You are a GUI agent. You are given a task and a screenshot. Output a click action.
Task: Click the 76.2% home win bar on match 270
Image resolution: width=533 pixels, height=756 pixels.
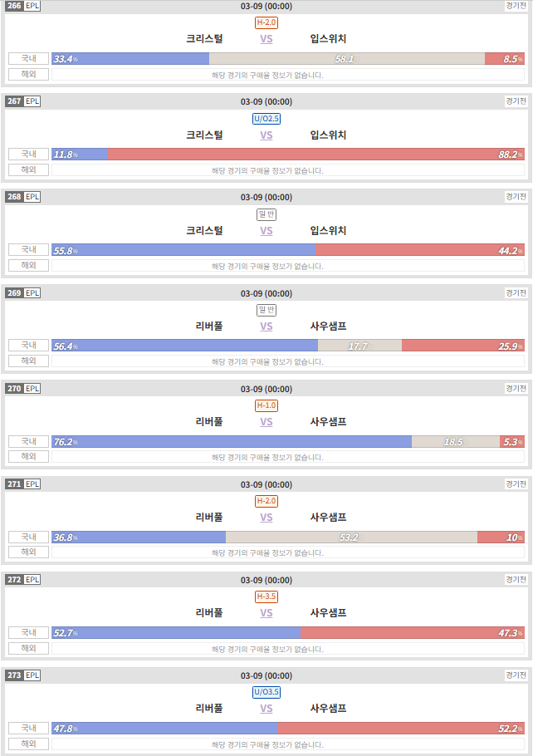(232, 442)
